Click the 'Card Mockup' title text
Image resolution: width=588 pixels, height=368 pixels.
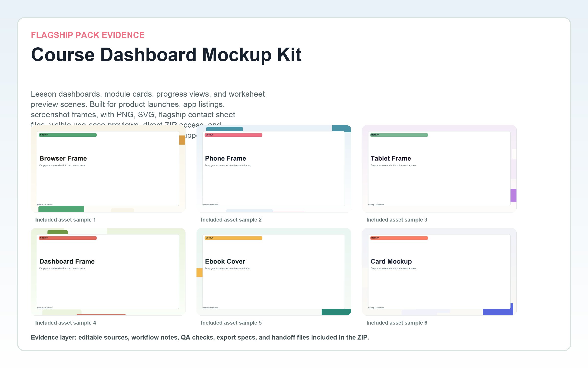391,262
